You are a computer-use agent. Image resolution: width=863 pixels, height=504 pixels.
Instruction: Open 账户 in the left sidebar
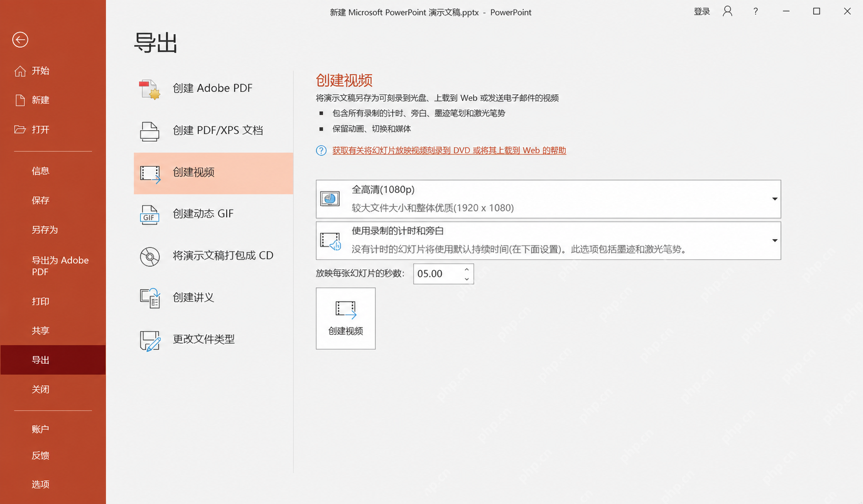(x=53, y=429)
